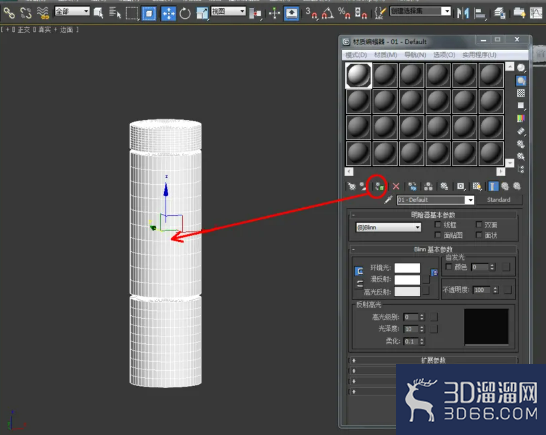Image resolution: width=546 pixels, height=435 pixels.
Task: Click the 正交 viewport label menu
Action: (x=24, y=30)
